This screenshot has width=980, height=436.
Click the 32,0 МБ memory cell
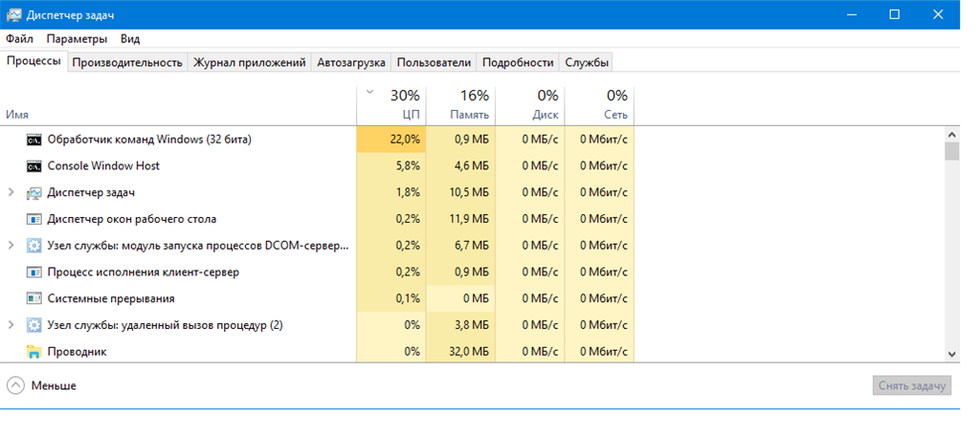460,352
